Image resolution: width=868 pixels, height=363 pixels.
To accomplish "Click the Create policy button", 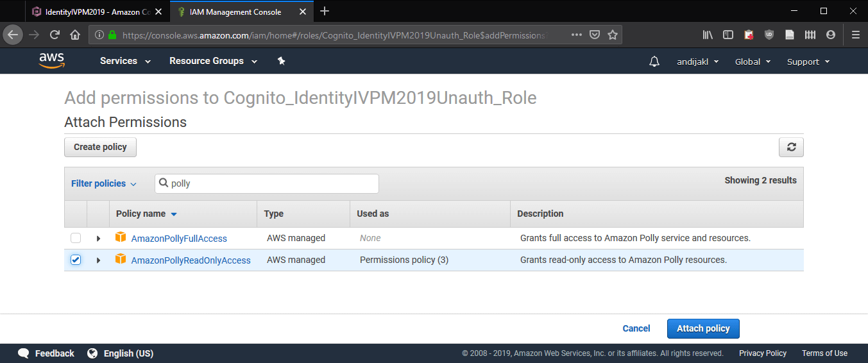I will tap(100, 147).
